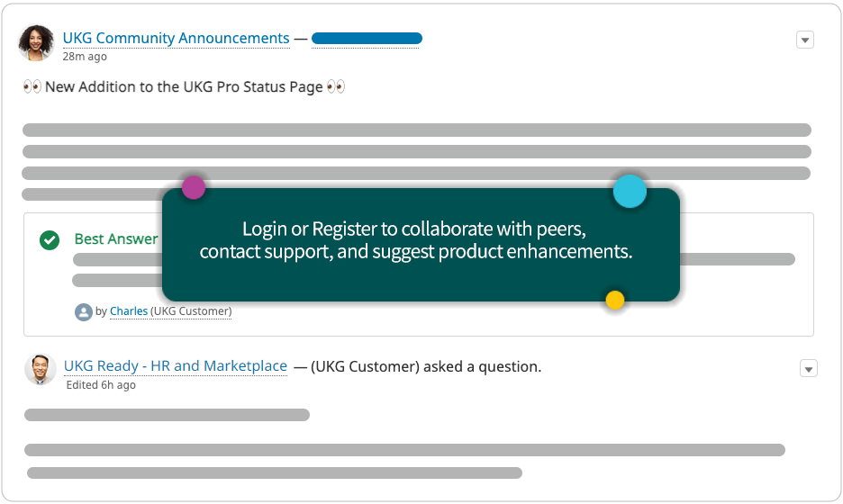Click the cyan dot on the overlay

pos(630,192)
